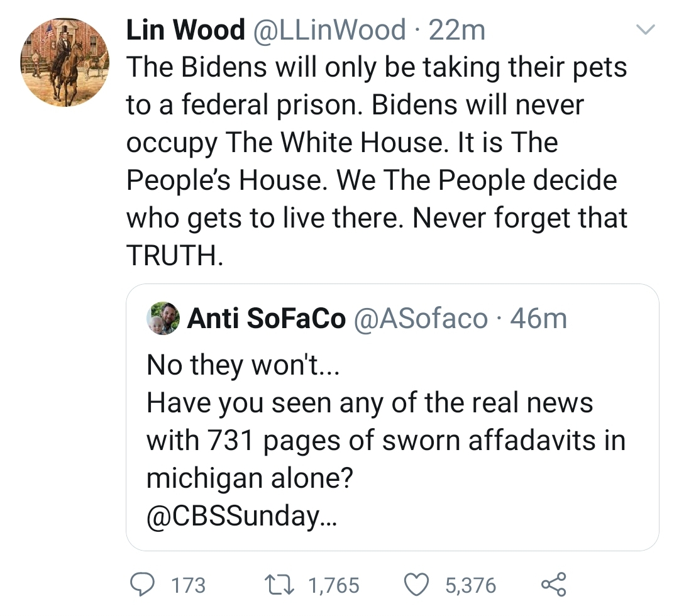Click the Lin Wood display name
The height and width of the screenshot is (616, 679).
tap(185, 30)
